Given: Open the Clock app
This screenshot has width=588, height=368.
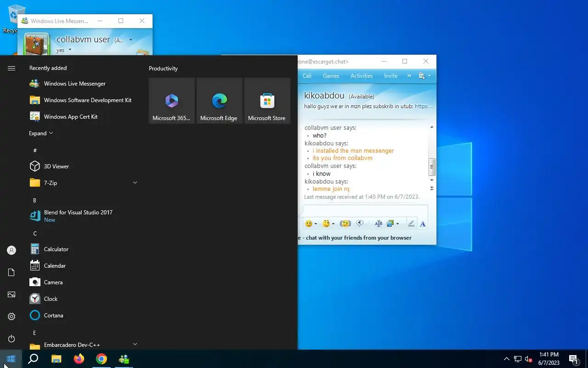Looking at the screenshot, I should pos(83,299).
